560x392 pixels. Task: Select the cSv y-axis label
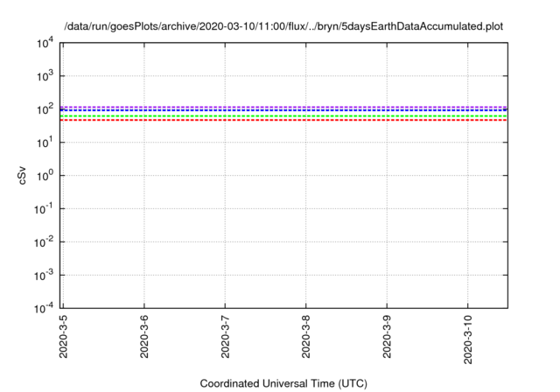(22, 176)
